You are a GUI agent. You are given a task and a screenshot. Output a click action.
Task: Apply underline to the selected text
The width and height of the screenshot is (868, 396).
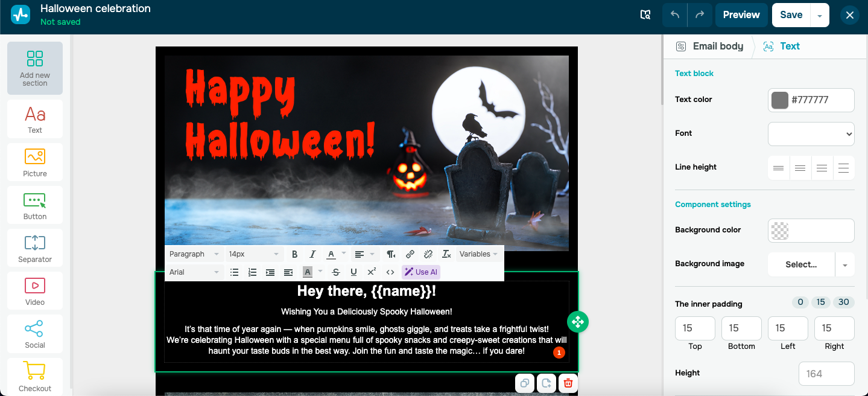coord(353,272)
